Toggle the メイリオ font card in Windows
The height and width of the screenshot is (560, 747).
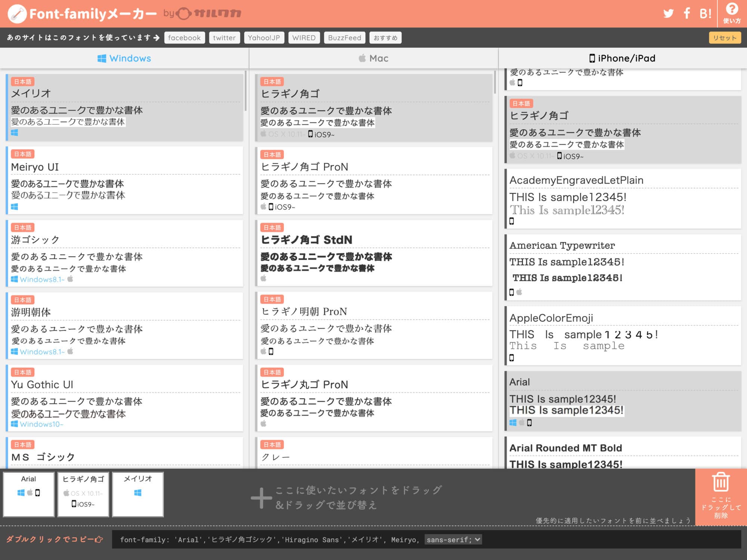click(125, 108)
